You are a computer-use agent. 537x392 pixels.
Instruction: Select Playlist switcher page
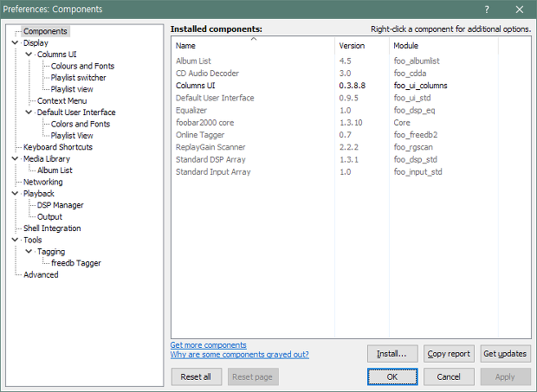pos(79,78)
